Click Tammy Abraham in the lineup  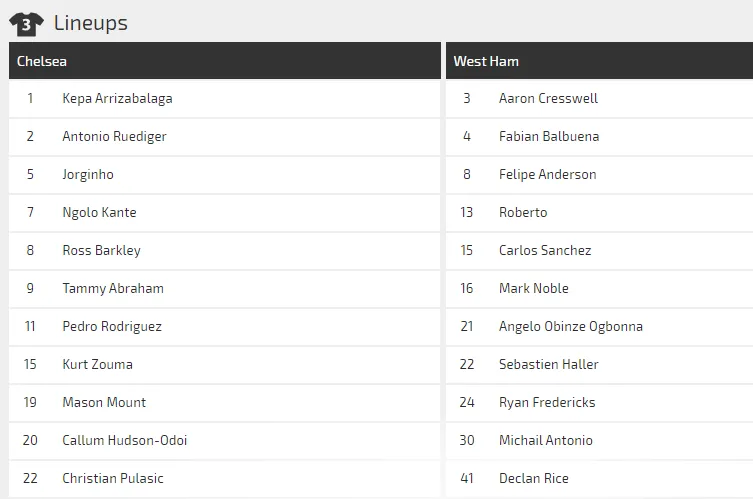coord(113,288)
